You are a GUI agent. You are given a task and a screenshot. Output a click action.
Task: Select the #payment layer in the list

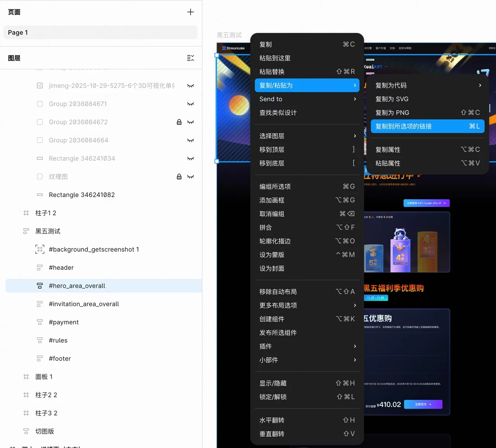pyautogui.click(x=64, y=322)
